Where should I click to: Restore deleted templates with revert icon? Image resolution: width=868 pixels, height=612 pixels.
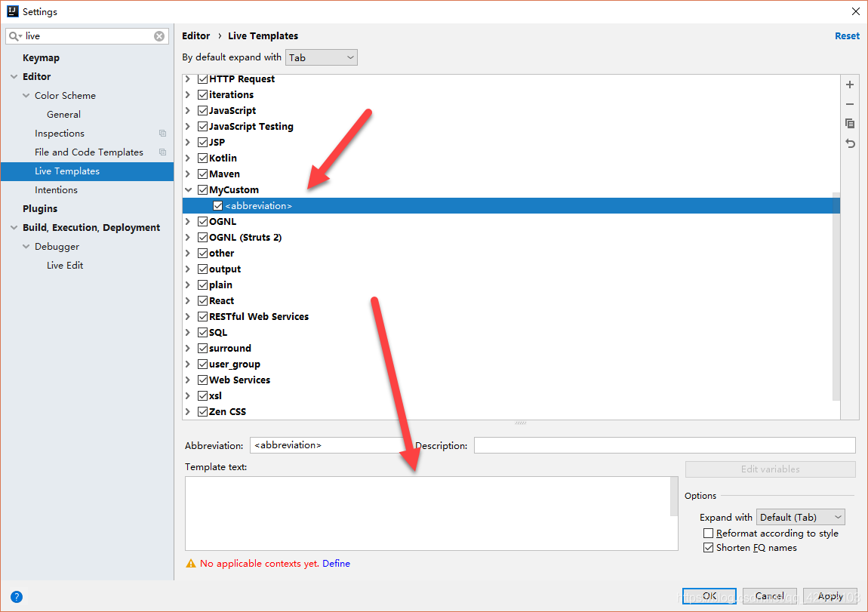(850, 143)
